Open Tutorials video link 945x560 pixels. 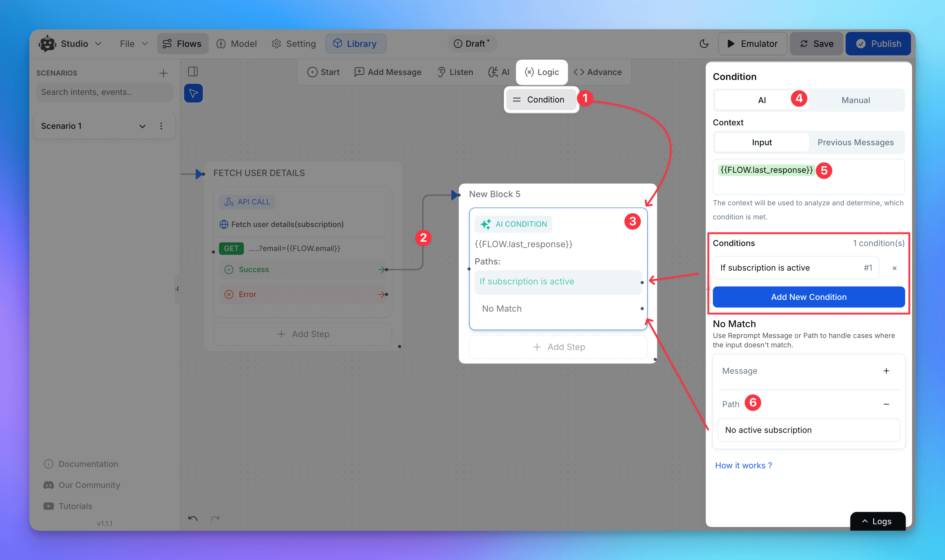pyautogui.click(x=68, y=506)
